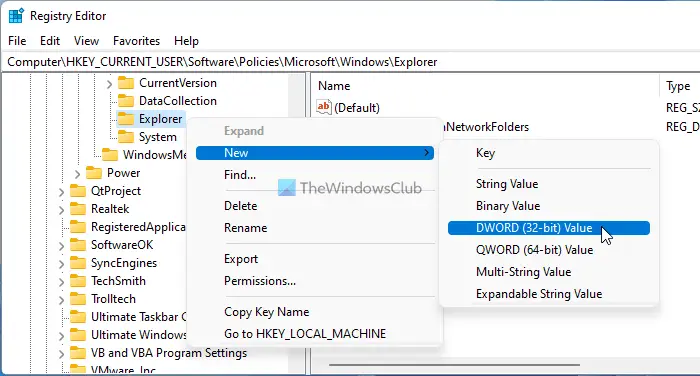This screenshot has width=700, height=376.
Task: Click the New submenu arrow chevron
Action: click(x=426, y=153)
